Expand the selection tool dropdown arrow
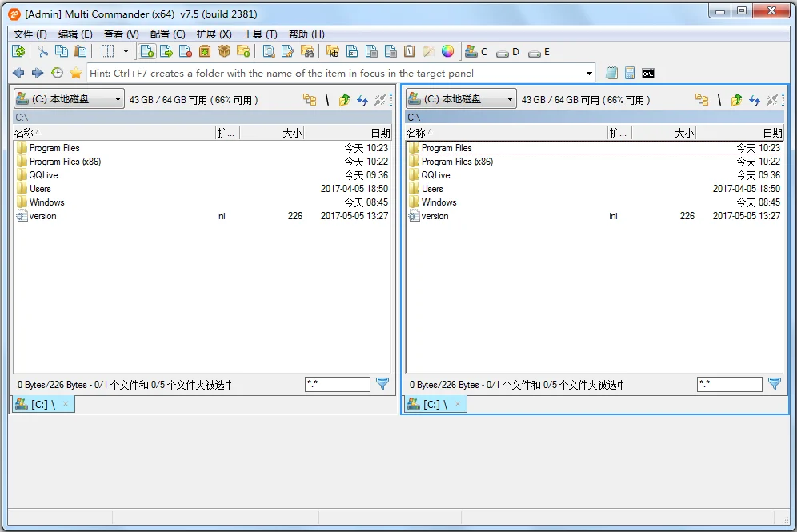Screen dimensions: 797x532 coord(125,51)
